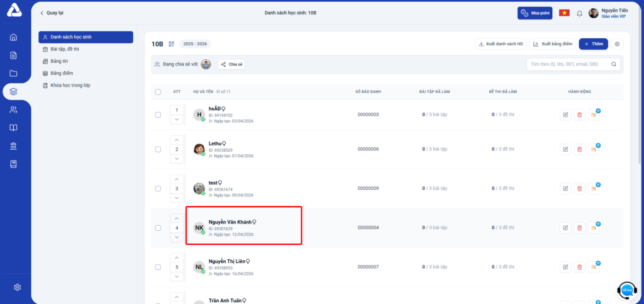Click the shared teacher avatar

tap(206, 64)
